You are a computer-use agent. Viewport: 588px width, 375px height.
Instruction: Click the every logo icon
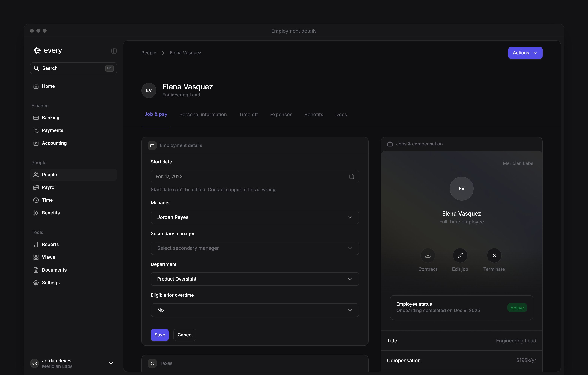(x=37, y=51)
